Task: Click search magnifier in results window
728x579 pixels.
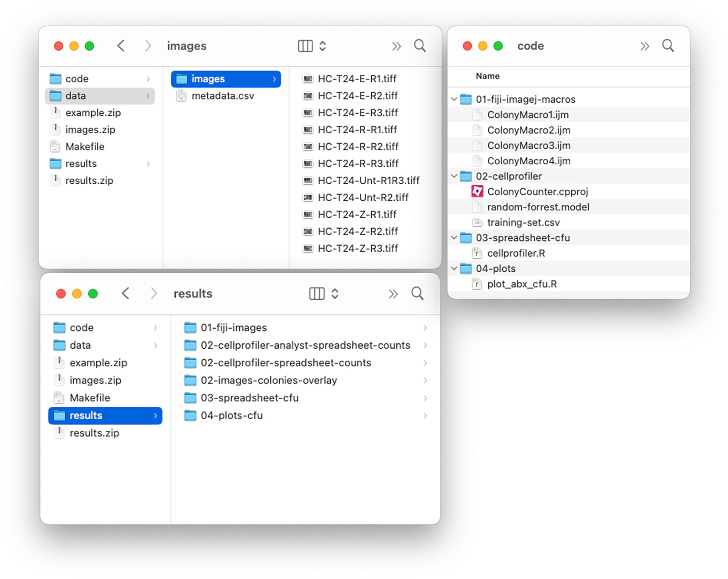Action: point(417,293)
